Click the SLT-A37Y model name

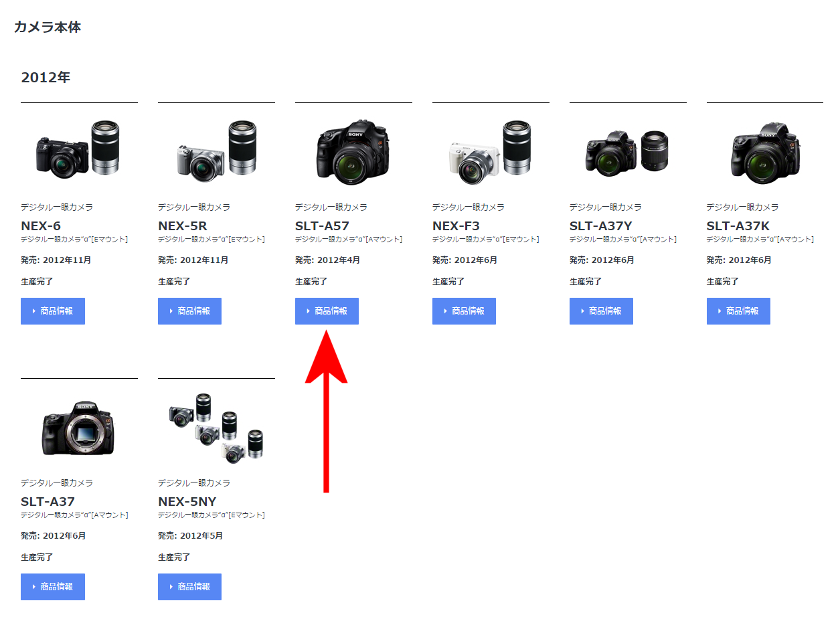coord(601,226)
